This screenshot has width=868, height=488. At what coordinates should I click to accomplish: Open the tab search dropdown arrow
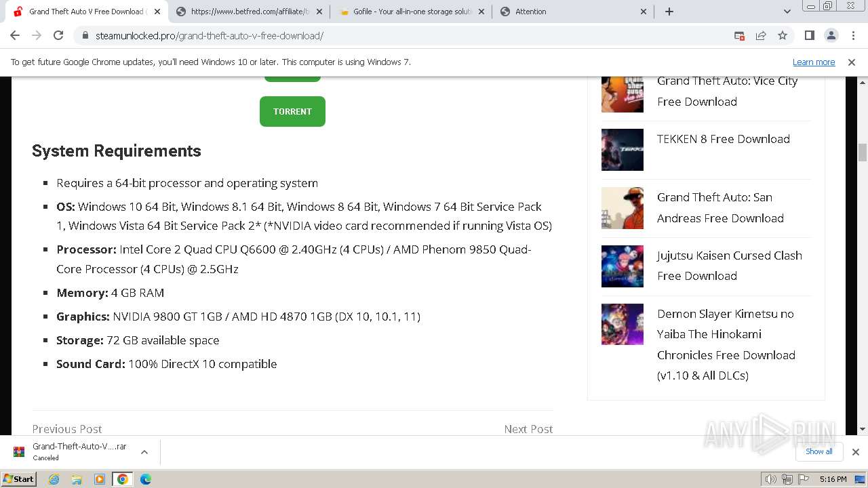tap(787, 12)
